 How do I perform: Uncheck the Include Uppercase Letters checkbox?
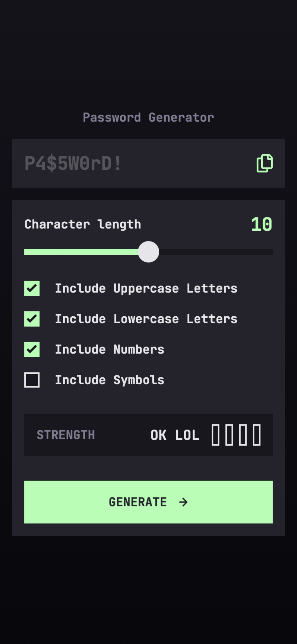[32, 288]
